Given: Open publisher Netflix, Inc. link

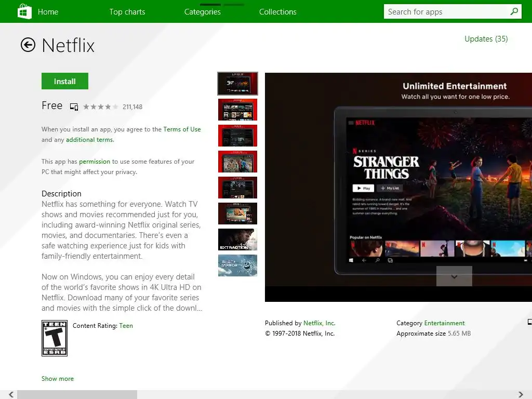Looking at the screenshot, I should [320, 323].
